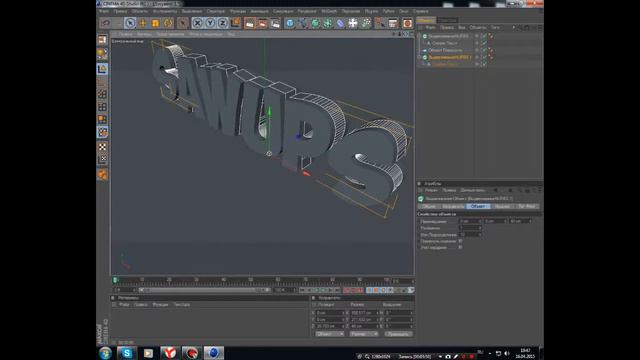The height and width of the screenshot is (360, 640).
Task: Click the checkered icon in left palette
Action: pyautogui.click(x=102, y=147)
